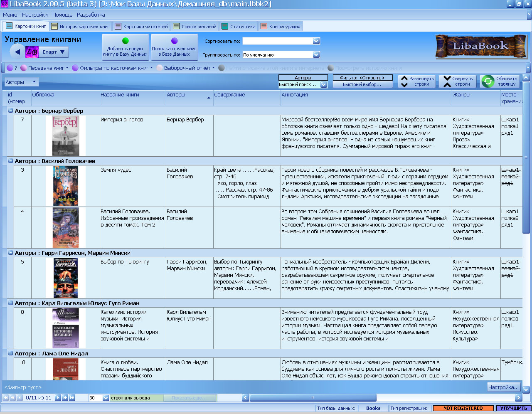Switch to Статистика tab
532x414 pixels.
click(239, 26)
